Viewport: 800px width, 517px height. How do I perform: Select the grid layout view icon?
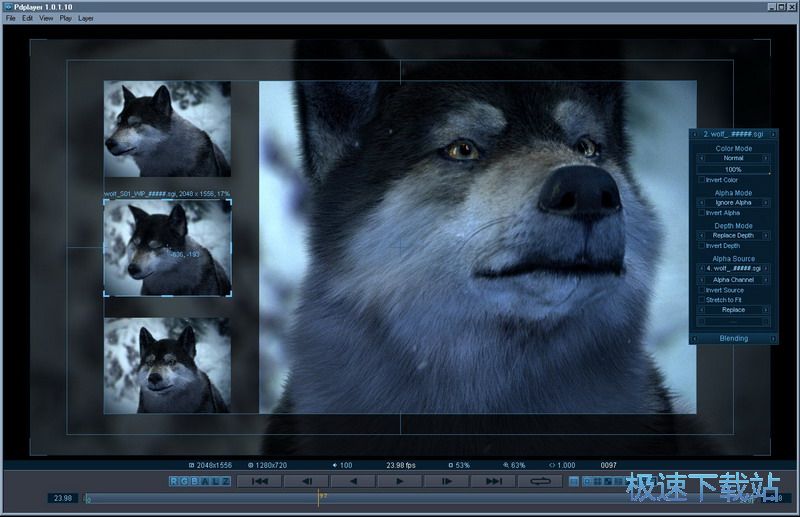[x=597, y=481]
